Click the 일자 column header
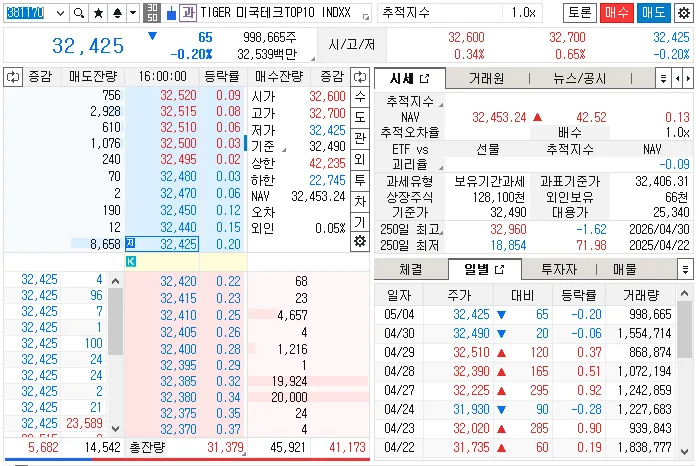 [399, 295]
